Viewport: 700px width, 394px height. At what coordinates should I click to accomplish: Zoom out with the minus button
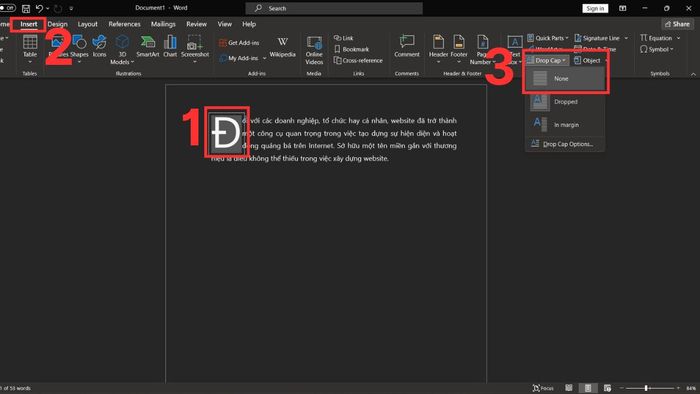coord(621,388)
